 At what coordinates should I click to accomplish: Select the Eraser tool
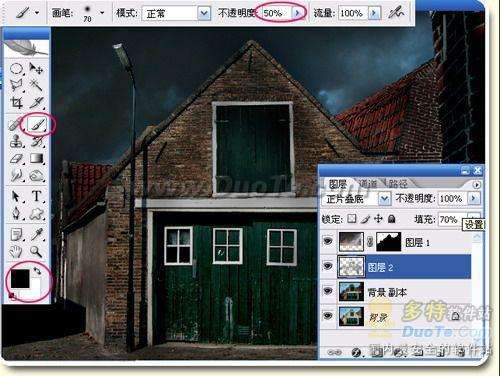point(16,158)
